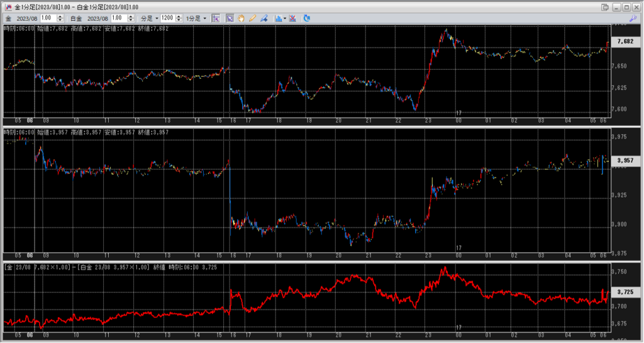This screenshot has height=343, width=644.
Task: Decrease the 1200 bar count with down arrow
Action: tap(179, 20)
